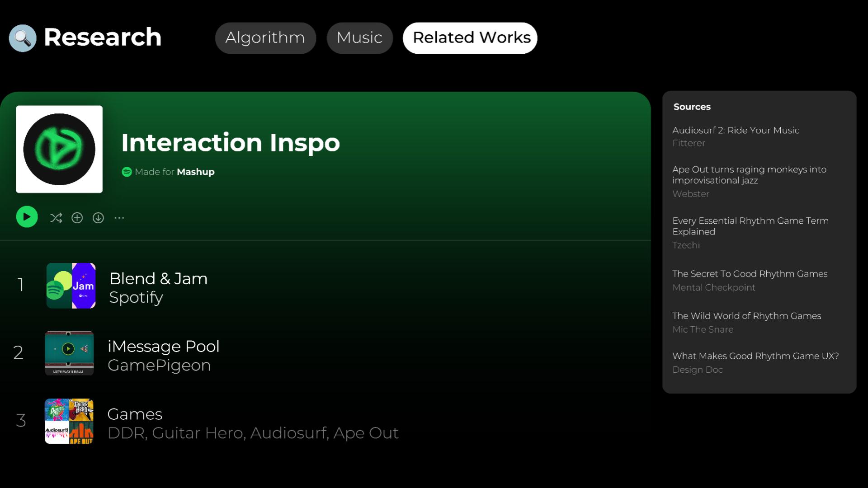Open the Algorithm tab
This screenshot has height=488, width=868.
[x=265, y=38]
